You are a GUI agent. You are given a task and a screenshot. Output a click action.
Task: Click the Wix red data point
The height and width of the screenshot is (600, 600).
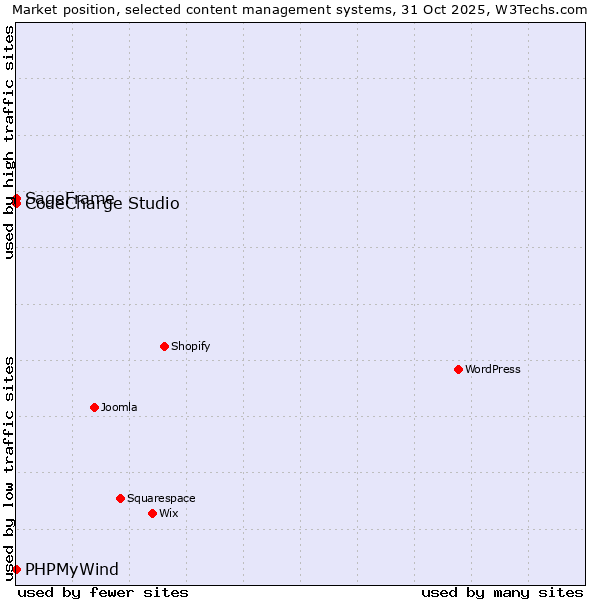point(152,513)
